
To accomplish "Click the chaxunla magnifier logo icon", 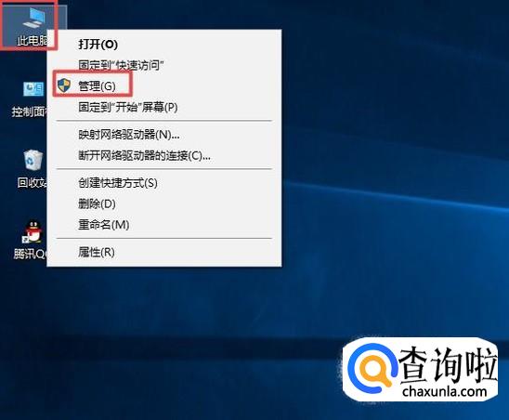I will pos(372,369).
